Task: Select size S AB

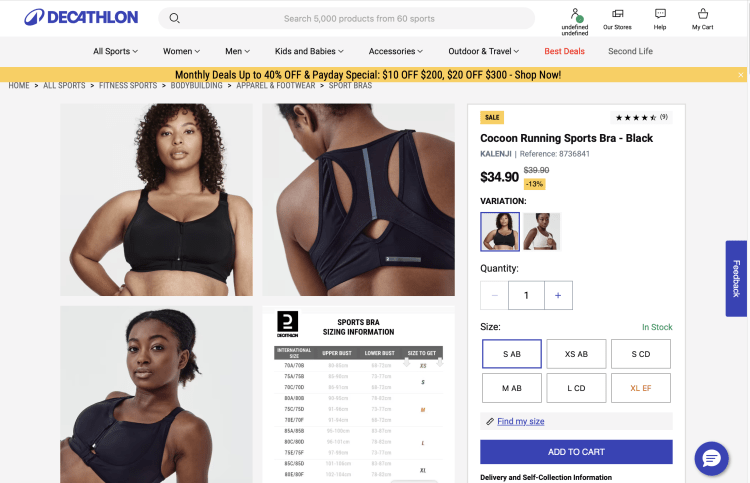Action: (x=512, y=354)
